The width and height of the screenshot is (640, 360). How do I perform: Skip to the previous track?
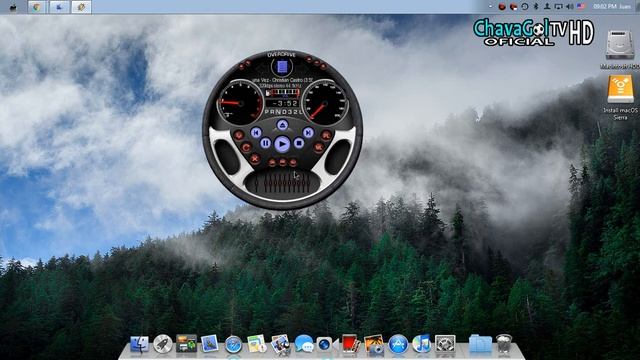coord(256,132)
